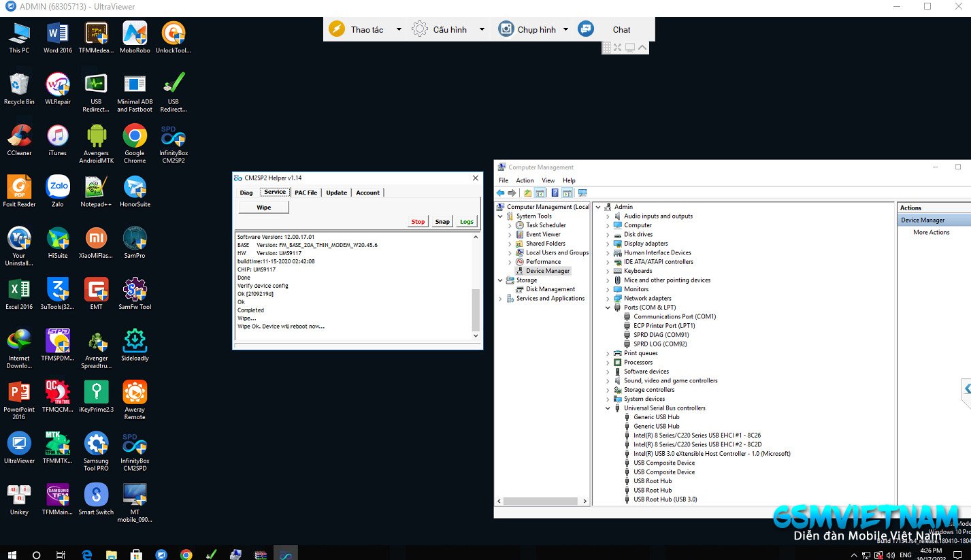The image size is (971, 560).
Task: Open the Thao tác dropdown arrow
Action: [399, 29]
